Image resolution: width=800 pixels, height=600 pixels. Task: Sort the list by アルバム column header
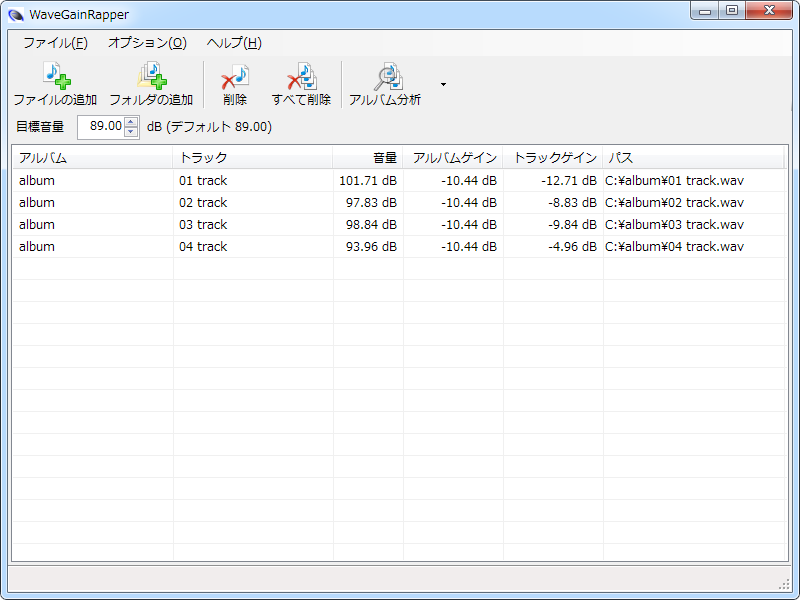pyautogui.click(x=92, y=158)
